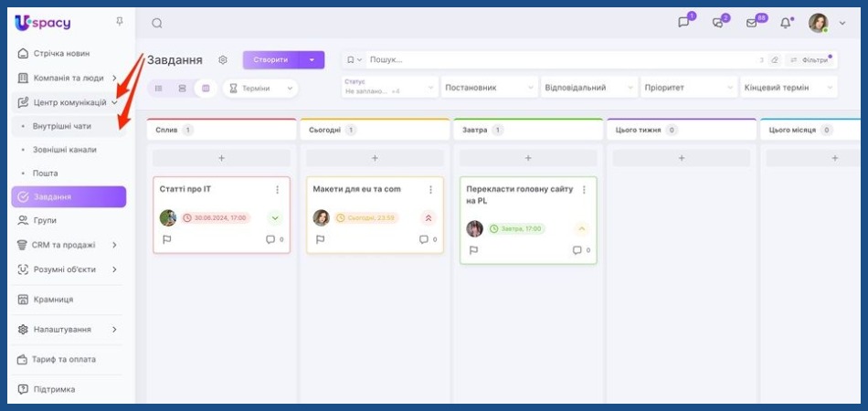Click the task settings gear beside Завдання
The image size is (868, 411).
(x=223, y=60)
